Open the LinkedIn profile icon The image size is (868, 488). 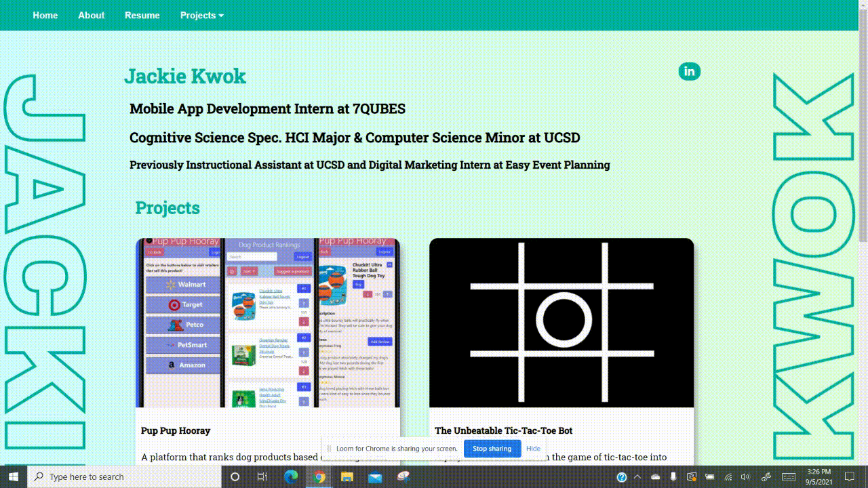[689, 71]
